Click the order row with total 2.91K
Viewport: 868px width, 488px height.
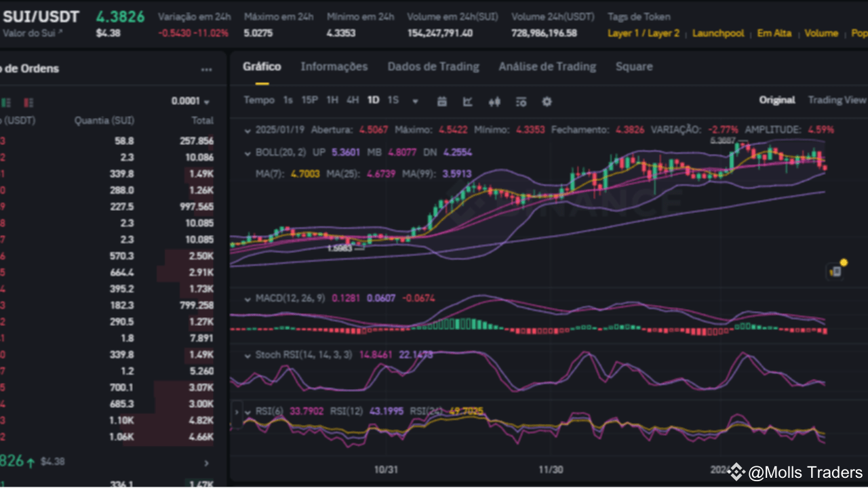coord(107,272)
